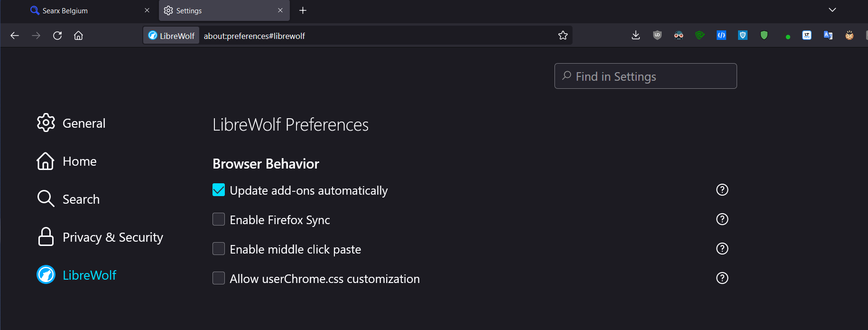Click the Downloads toolbar icon
This screenshot has width=868, height=330.
(636, 35)
